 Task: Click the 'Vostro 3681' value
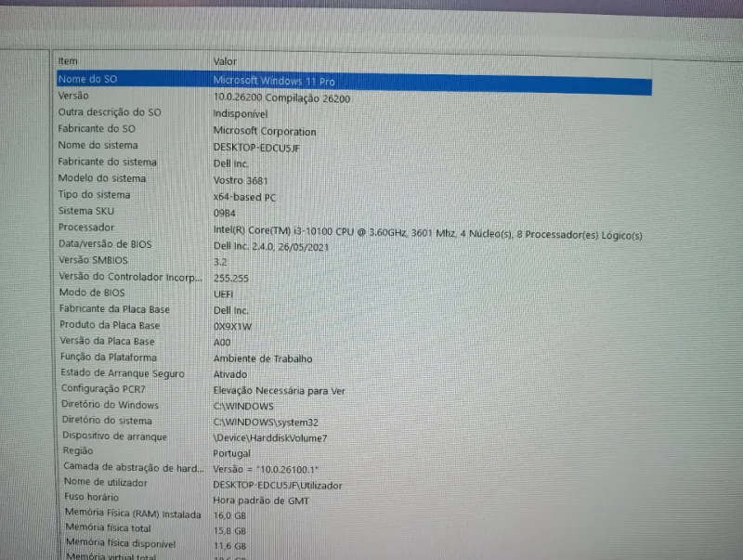coord(241,180)
